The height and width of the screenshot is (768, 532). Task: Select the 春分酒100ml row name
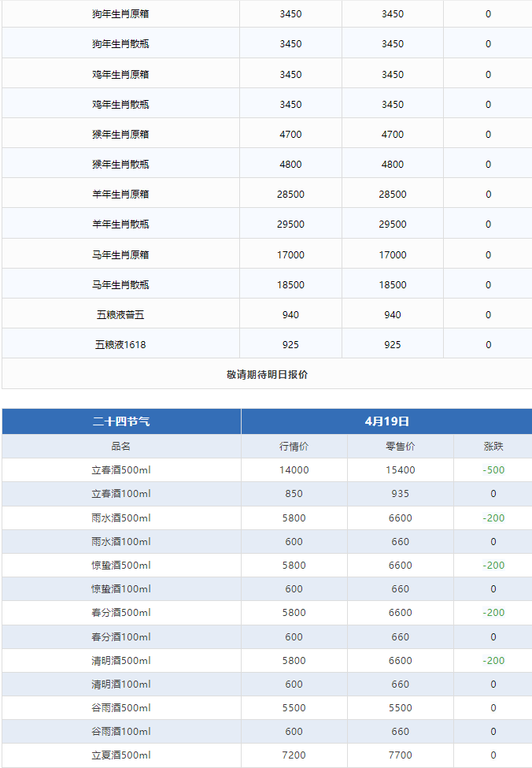tap(121, 636)
